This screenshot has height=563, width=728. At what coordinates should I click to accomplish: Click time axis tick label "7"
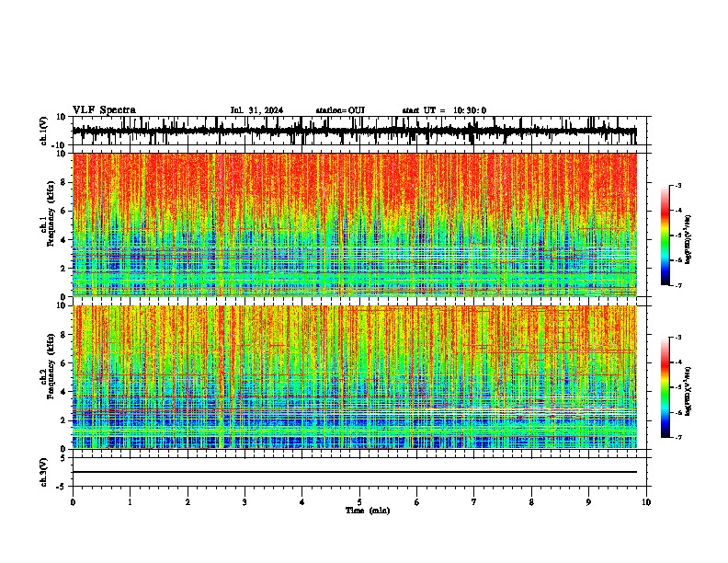click(x=474, y=502)
